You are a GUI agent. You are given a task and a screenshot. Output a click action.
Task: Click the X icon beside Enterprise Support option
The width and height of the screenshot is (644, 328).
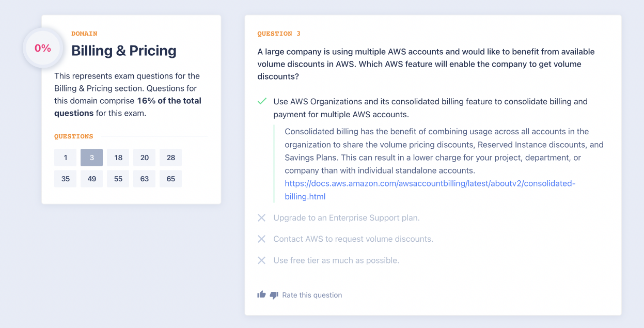click(262, 218)
